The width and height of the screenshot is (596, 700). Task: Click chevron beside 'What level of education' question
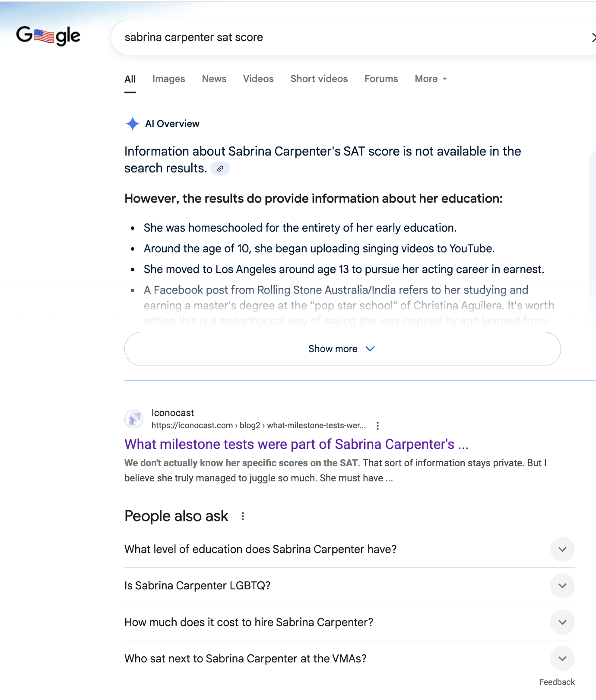562,550
